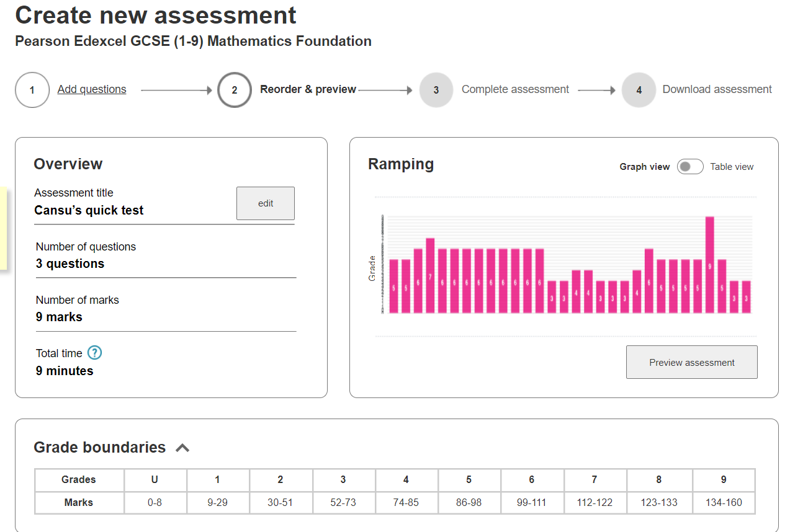Select the U grade marks cell showing 0-8

(155, 503)
